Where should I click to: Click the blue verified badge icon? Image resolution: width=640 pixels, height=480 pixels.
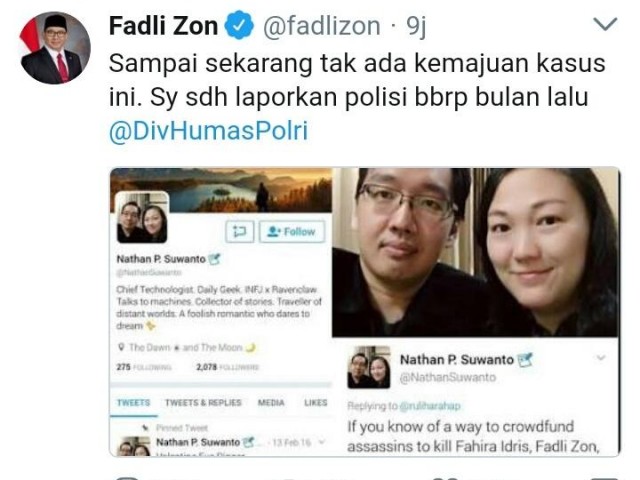click(x=239, y=25)
